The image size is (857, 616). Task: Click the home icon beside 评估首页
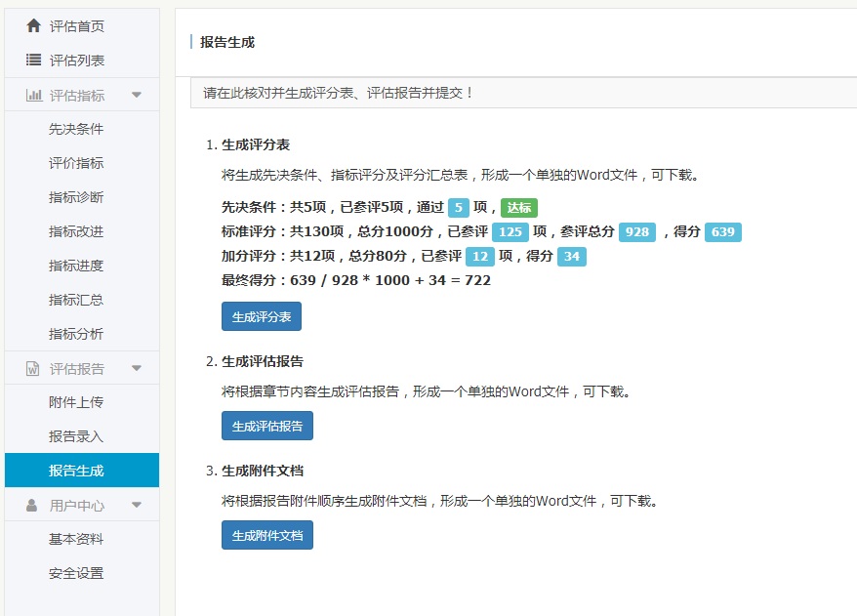tap(33, 26)
